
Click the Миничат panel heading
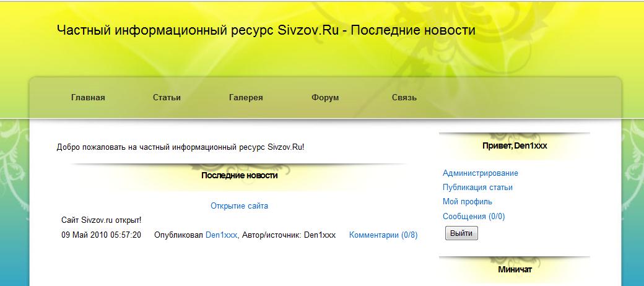click(514, 269)
